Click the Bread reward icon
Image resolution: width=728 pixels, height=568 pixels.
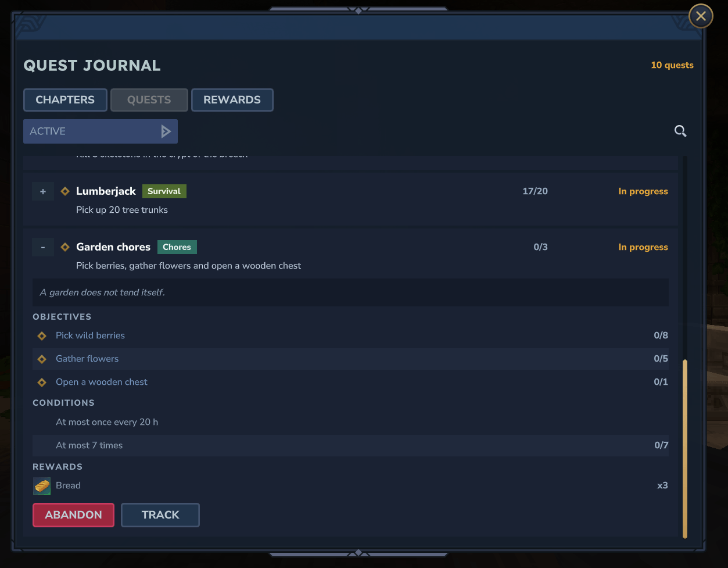[42, 485]
